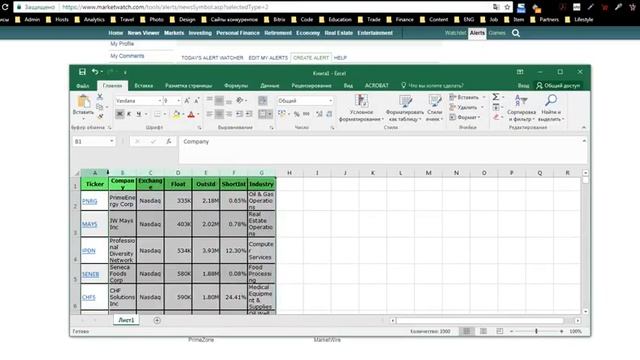Toggle middle vertical alignment
This screenshot has width=640, height=360.
pos(219,100)
